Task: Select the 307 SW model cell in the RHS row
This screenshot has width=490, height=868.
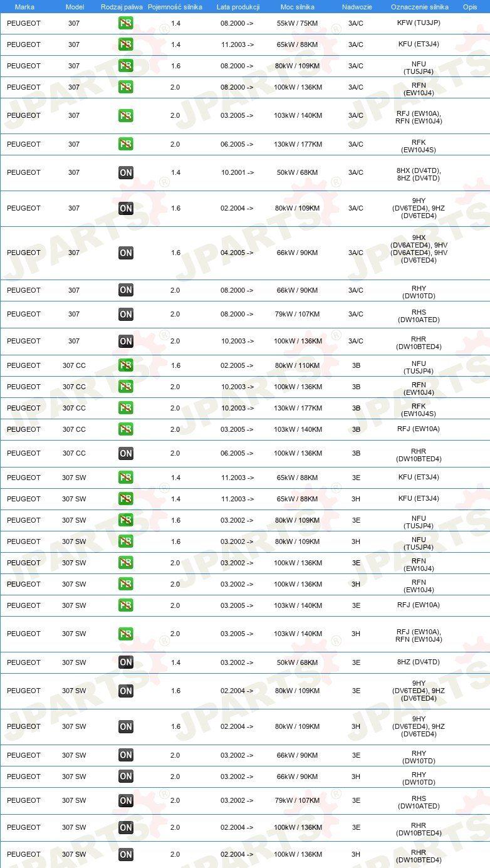Action: [x=74, y=800]
